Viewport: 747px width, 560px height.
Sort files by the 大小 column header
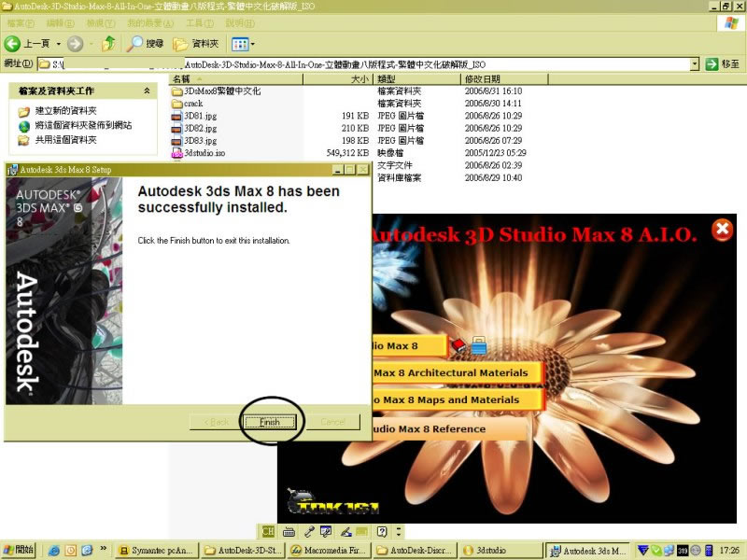(338, 79)
